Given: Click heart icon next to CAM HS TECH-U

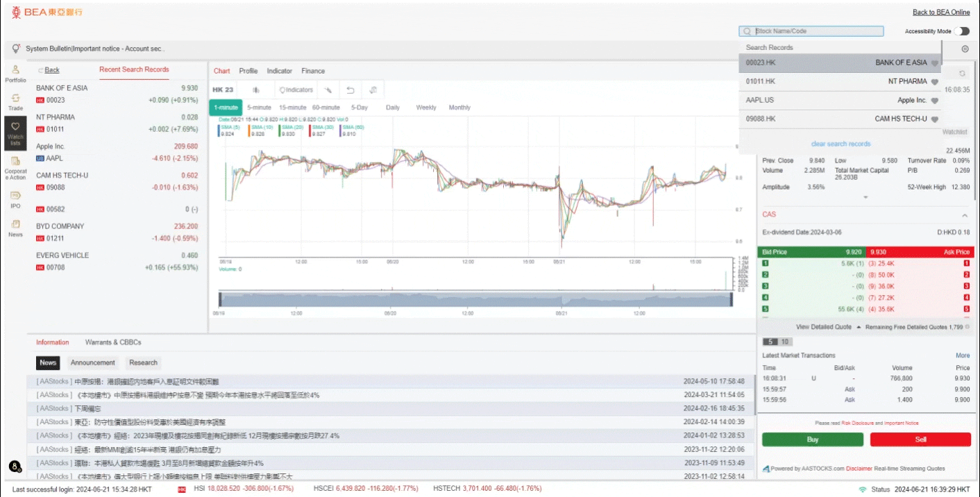Looking at the screenshot, I should (935, 119).
